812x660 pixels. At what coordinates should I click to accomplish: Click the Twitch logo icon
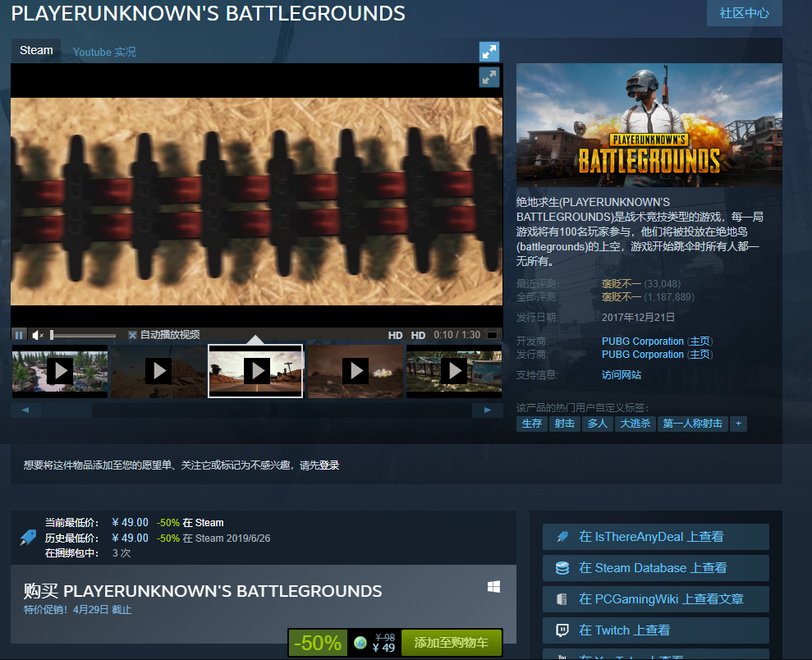(562, 630)
